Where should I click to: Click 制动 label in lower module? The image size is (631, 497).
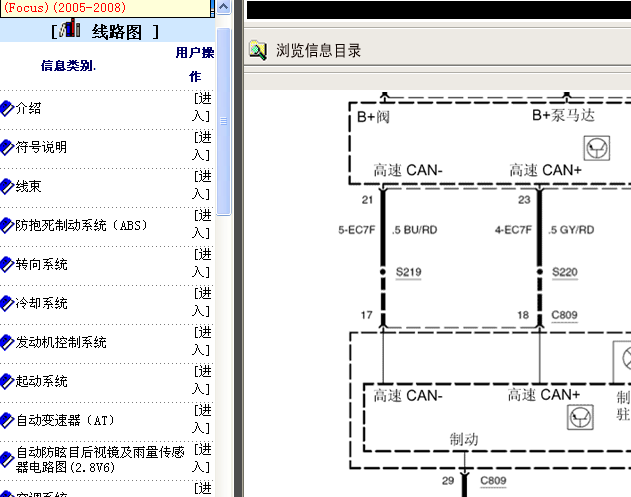pos(464,439)
